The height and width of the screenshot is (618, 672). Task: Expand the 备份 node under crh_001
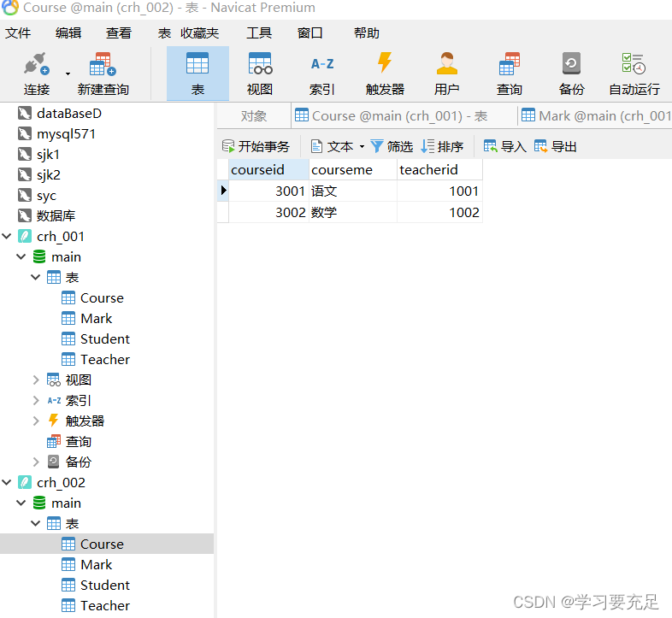(36, 462)
